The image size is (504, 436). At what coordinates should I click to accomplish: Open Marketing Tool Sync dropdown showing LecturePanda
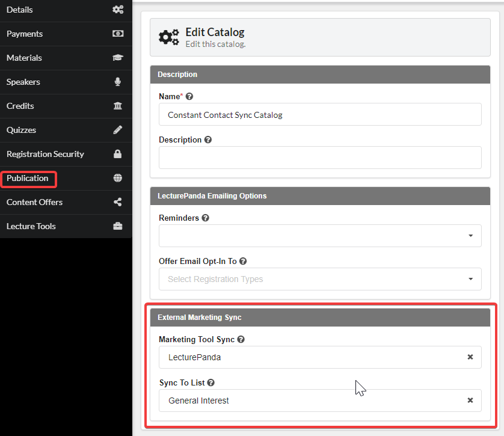[320, 357]
